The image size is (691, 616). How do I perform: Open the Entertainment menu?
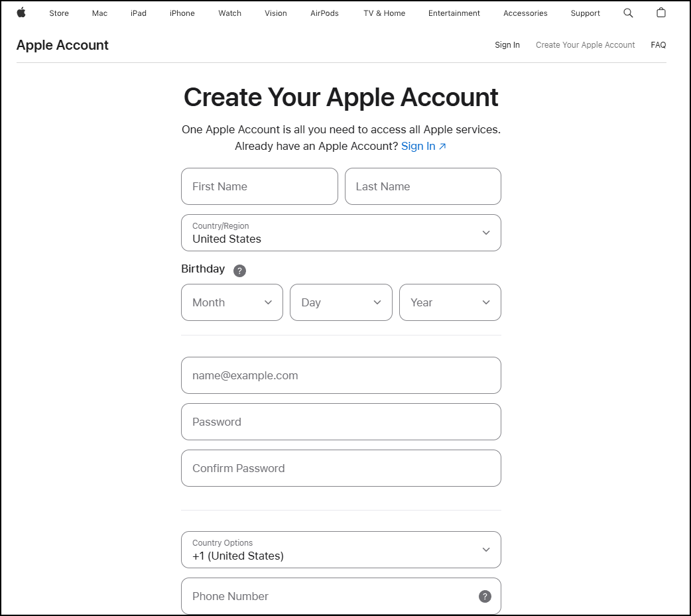tap(454, 13)
